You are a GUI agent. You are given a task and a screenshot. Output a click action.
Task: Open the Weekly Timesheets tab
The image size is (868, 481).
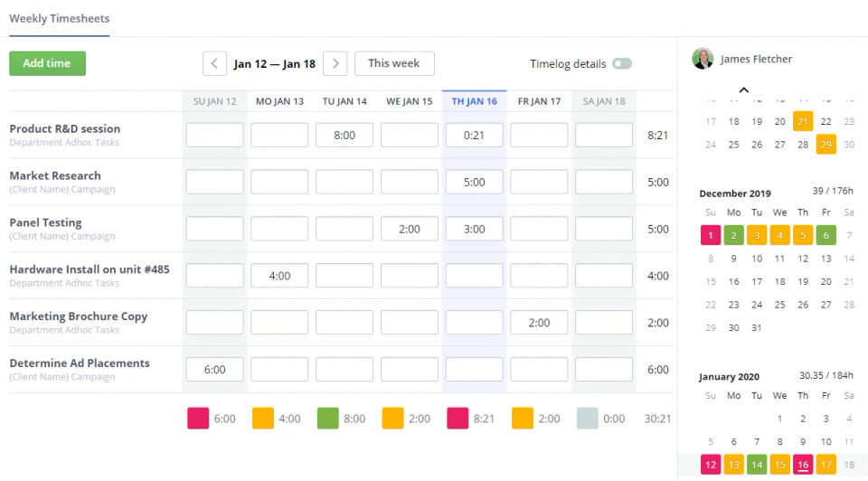[x=60, y=19]
